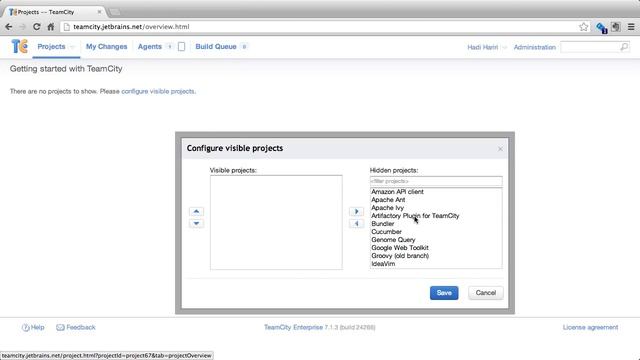Open the Agents tab
This screenshot has height=360, width=640.
click(150, 47)
